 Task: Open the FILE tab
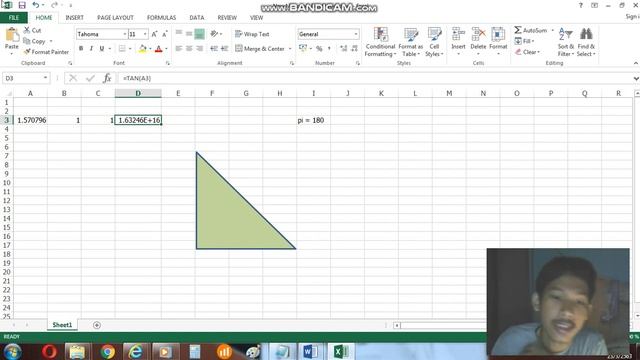click(x=14, y=18)
